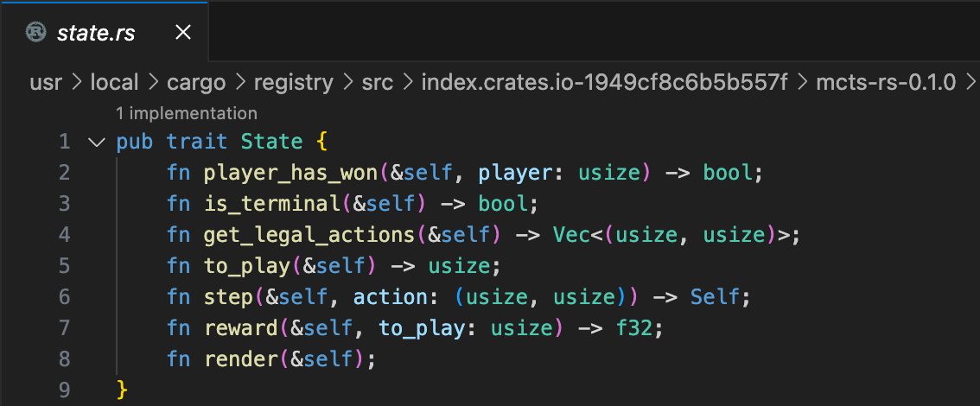
Task: Click the '1 implementation' code lens link
Action: (186, 113)
